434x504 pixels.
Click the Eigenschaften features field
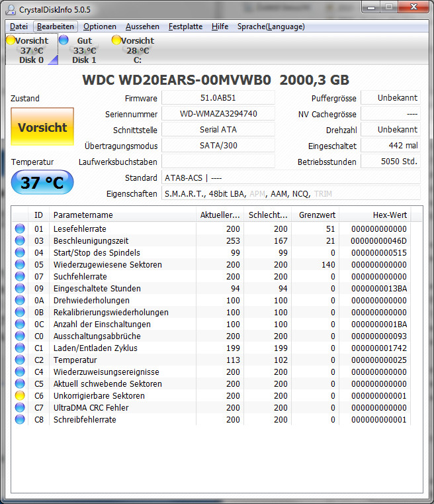[291, 193]
